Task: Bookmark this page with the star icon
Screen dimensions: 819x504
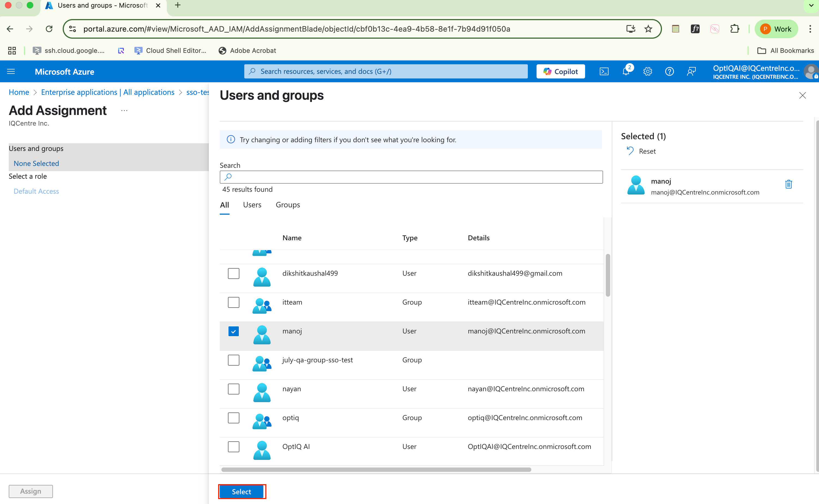Action: [x=648, y=29]
